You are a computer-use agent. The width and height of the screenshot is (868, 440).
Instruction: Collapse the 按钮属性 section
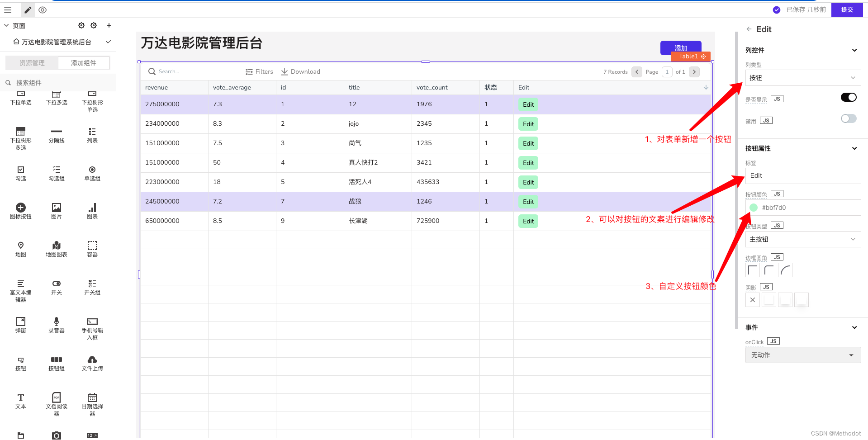(x=854, y=148)
